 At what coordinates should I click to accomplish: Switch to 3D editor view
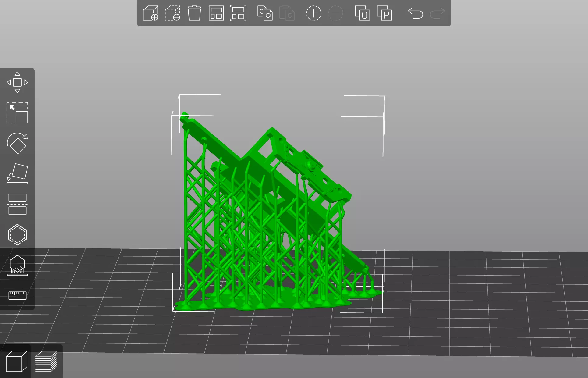16,362
